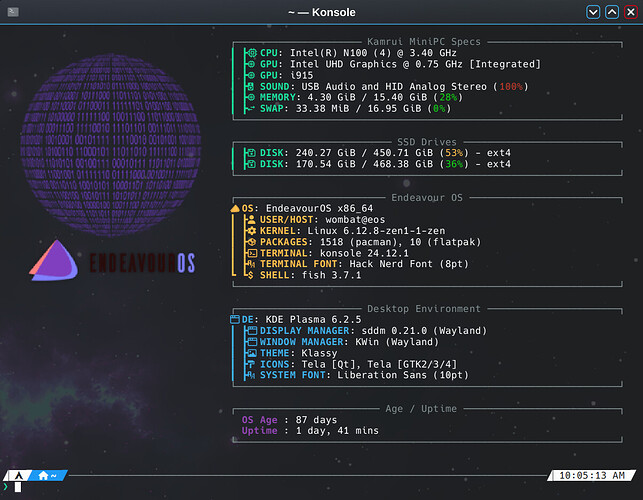Click the terminal icon beside TERMINAL

[252, 253]
